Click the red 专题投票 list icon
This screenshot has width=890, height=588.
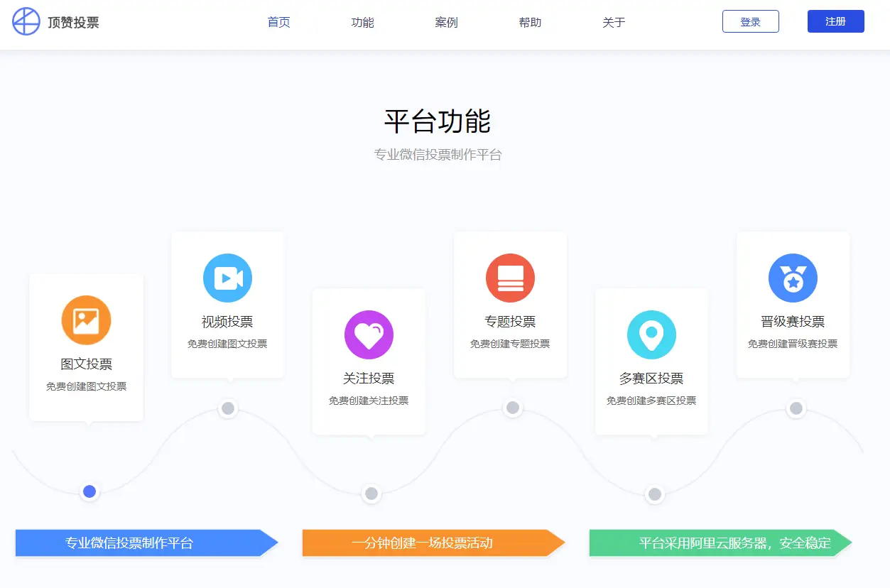[x=510, y=278]
